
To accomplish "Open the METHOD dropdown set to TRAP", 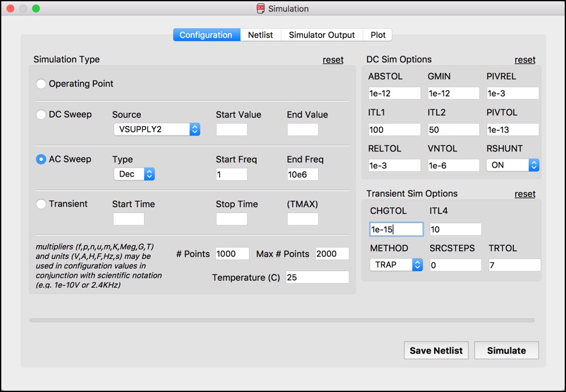I will point(396,265).
